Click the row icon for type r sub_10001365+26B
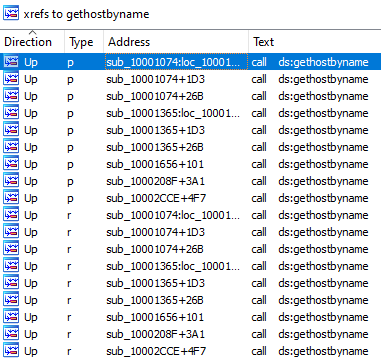 (11, 300)
